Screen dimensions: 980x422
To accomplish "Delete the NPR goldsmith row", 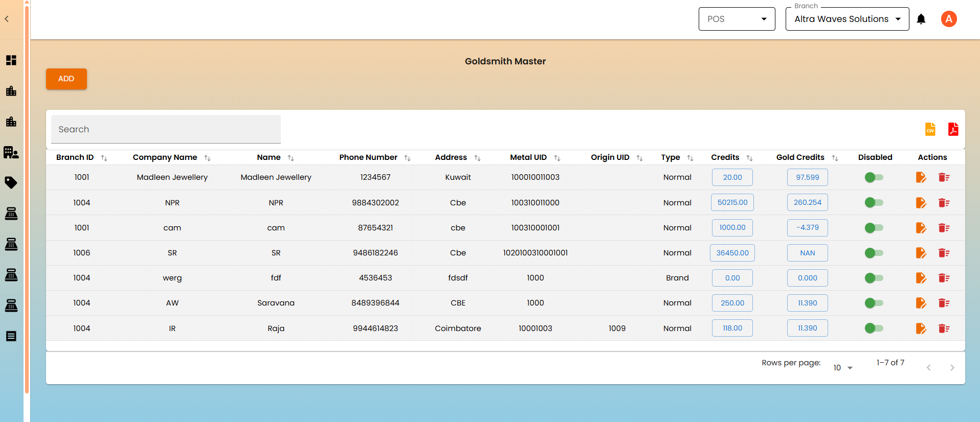I will coord(944,203).
